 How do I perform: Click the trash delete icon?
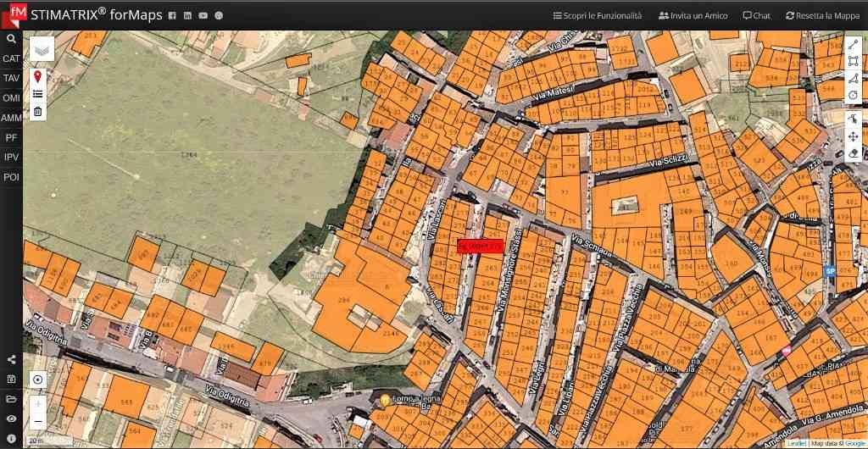pyautogui.click(x=37, y=111)
